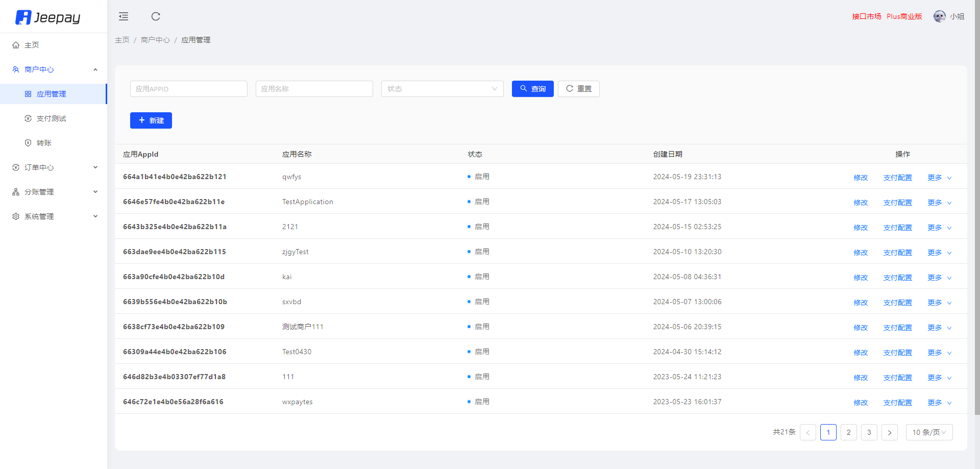This screenshot has width=980, height=469.
Task: Click the user avatar icon
Action: tap(939, 16)
